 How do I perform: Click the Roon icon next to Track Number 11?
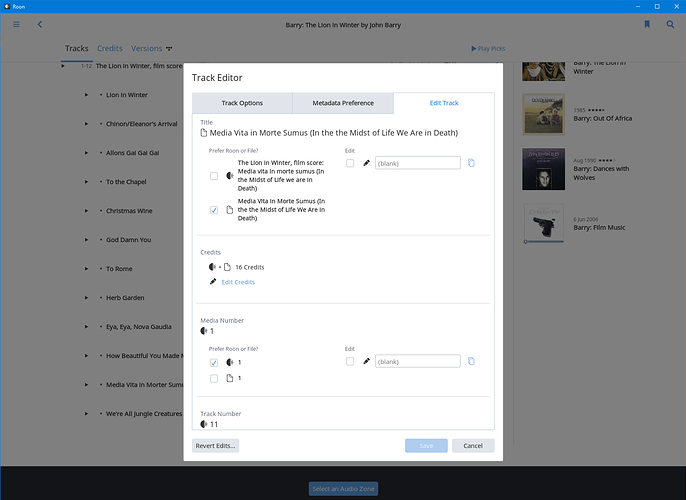(x=204, y=424)
